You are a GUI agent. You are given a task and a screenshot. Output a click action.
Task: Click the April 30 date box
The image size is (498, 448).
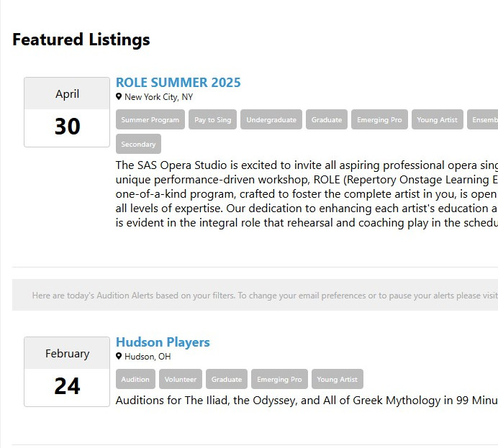[67, 112]
